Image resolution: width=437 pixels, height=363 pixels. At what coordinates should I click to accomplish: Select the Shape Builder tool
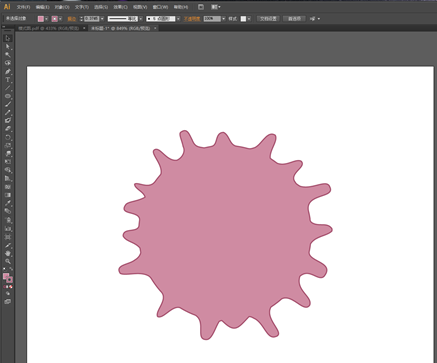click(x=8, y=170)
